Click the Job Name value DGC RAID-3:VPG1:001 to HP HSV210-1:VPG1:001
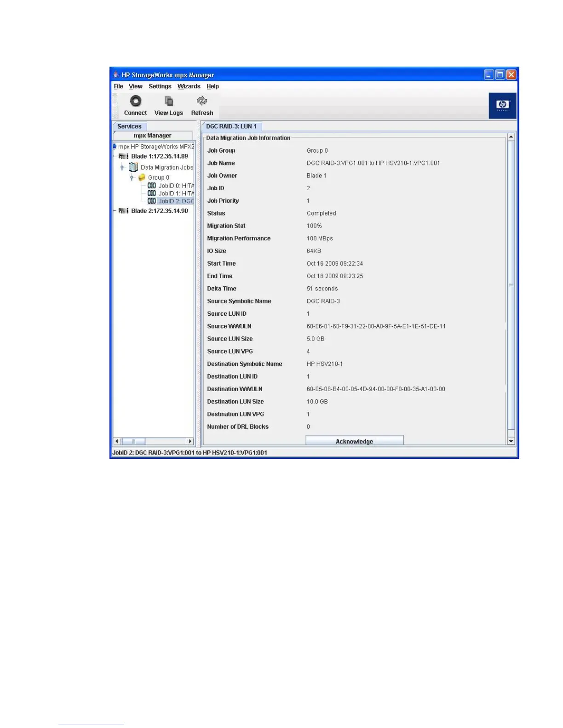Image resolution: width=563 pixels, height=728 pixels. tap(373, 163)
